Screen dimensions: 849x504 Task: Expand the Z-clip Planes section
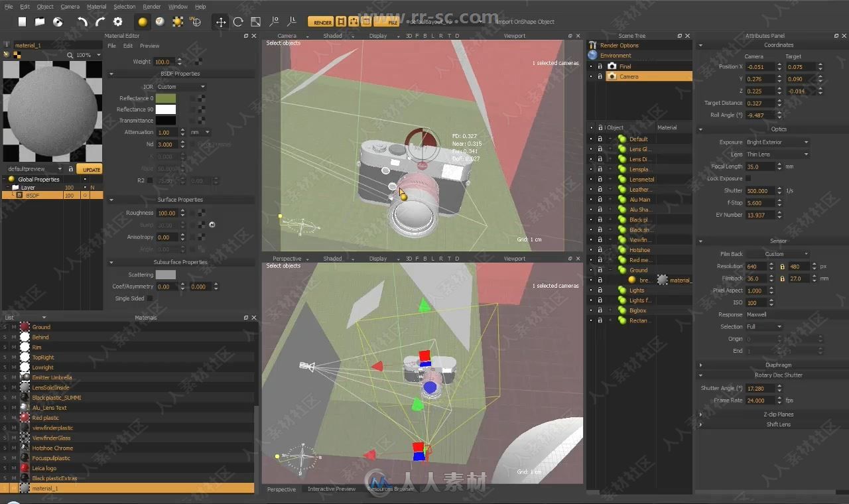[701, 414]
